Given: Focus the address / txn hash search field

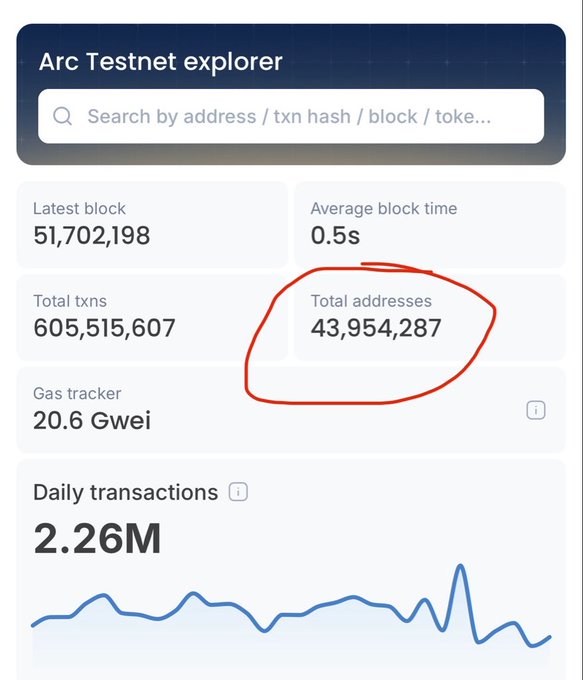Looking at the screenshot, I should coord(291,116).
